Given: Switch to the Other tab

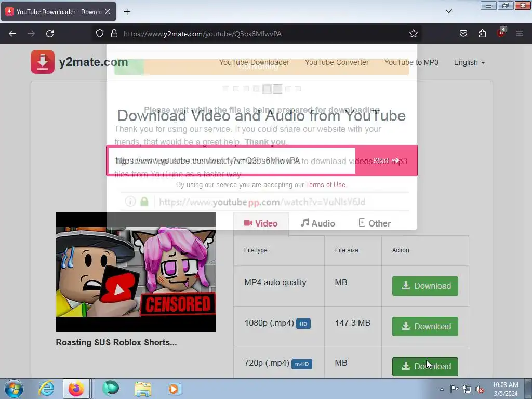Looking at the screenshot, I should coord(375,223).
